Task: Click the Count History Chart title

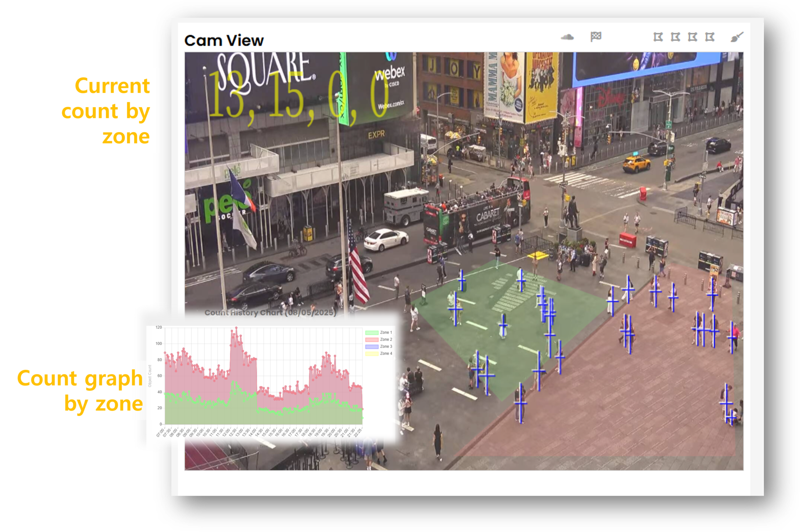Action: point(270,312)
